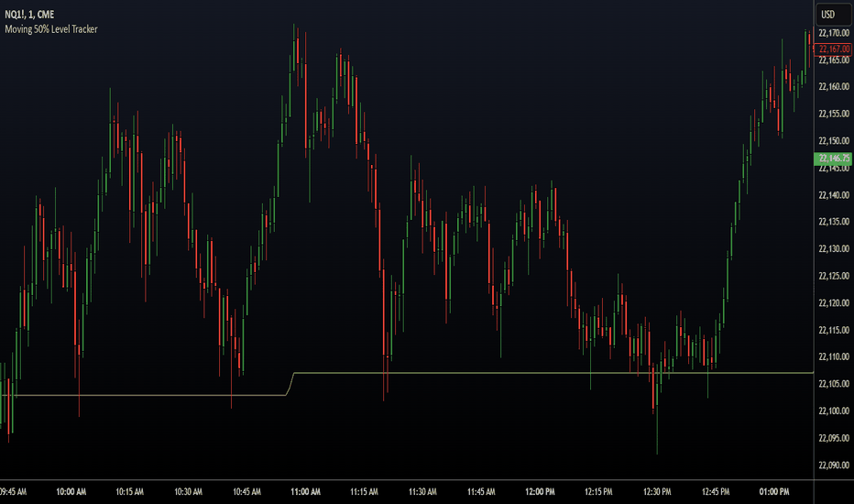Click the 22,135.00 price axis label
Screen dimensions: 854x504
click(834, 221)
